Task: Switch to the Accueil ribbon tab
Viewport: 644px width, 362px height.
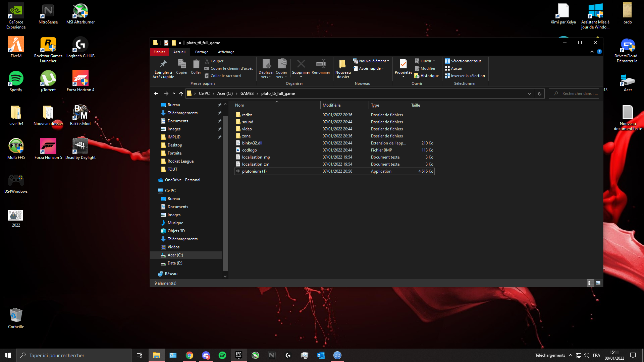Action: click(179, 52)
